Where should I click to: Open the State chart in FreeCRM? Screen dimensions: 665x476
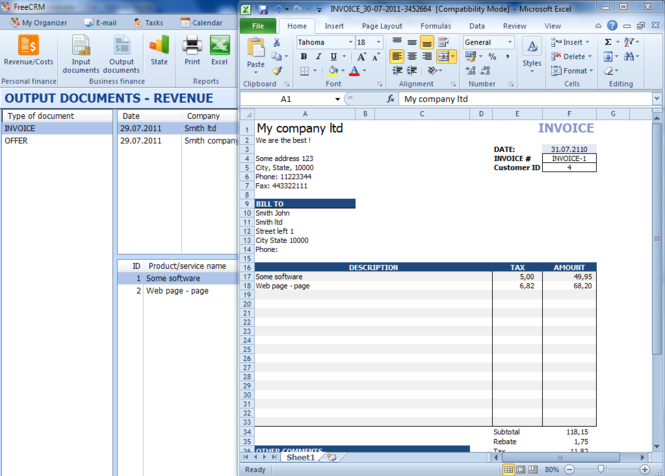tap(159, 50)
